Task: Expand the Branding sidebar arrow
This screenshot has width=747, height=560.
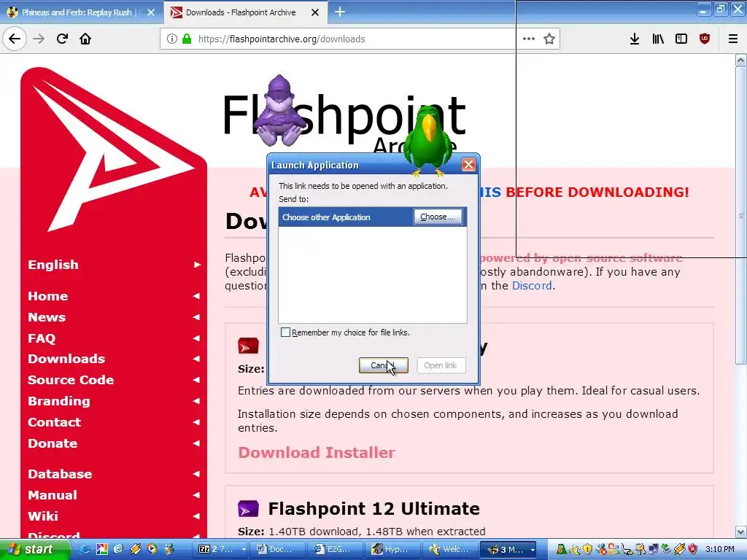Action: (x=197, y=401)
